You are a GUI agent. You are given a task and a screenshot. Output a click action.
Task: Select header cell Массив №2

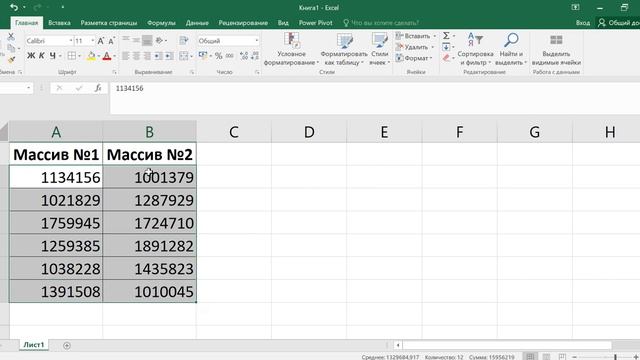pyautogui.click(x=150, y=154)
